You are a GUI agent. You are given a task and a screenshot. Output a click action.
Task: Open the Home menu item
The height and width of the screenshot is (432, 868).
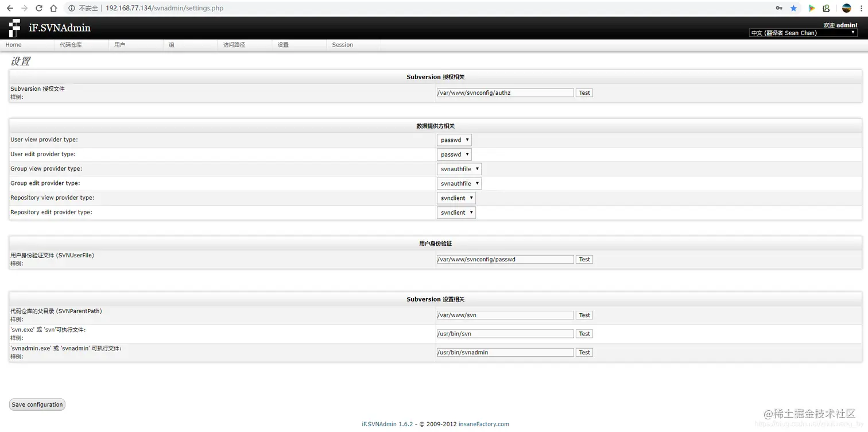click(27, 45)
